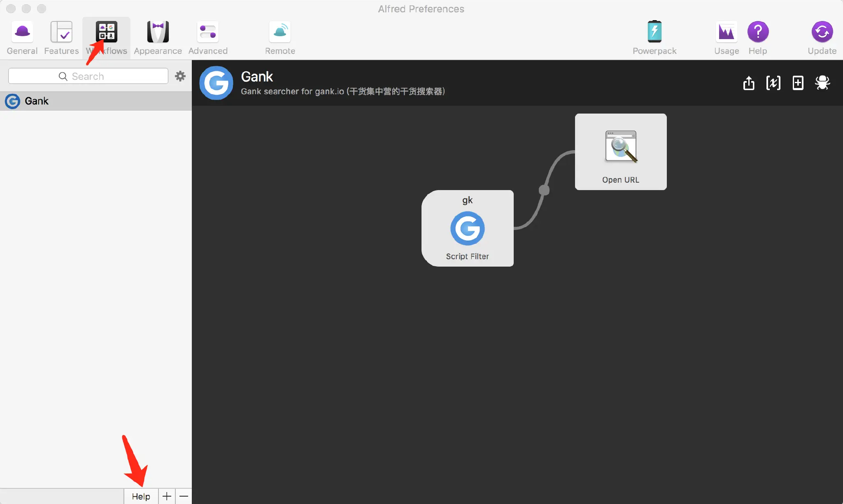Toggle the workflow debugger bug icon

click(822, 83)
